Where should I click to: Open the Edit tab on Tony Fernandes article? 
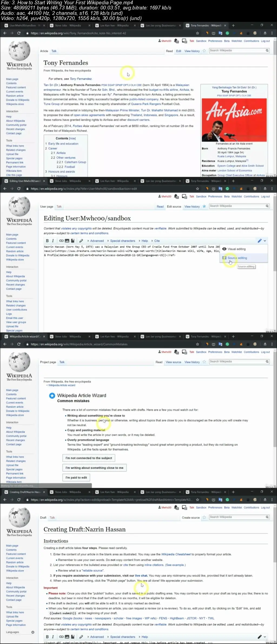(x=179, y=51)
